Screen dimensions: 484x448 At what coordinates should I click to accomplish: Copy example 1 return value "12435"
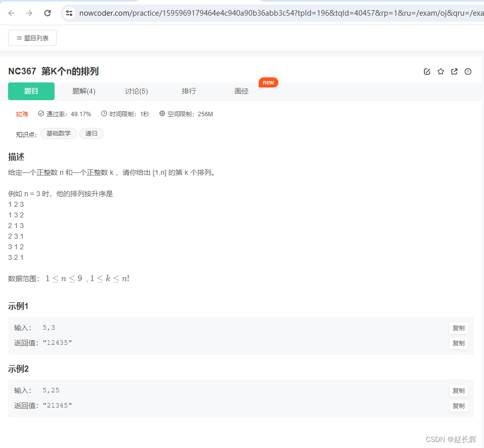tap(458, 343)
